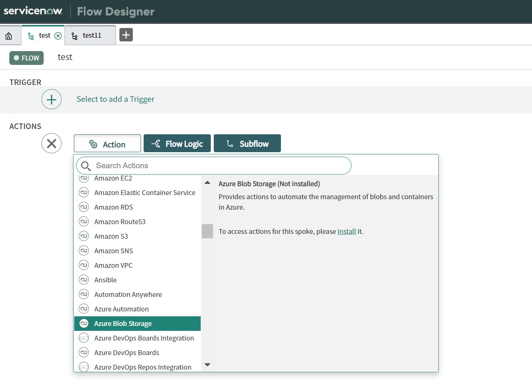Click the spoke list scrollbar thumb
The height and width of the screenshot is (392, 532).
point(207,231)
